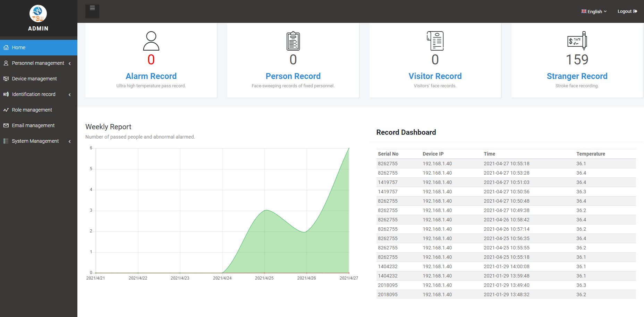Image resolution: width=644 pixels, height=317 pixels.
Task: Open the Stranger Record link
Action: pyautogui.click(x=577, y=76)
